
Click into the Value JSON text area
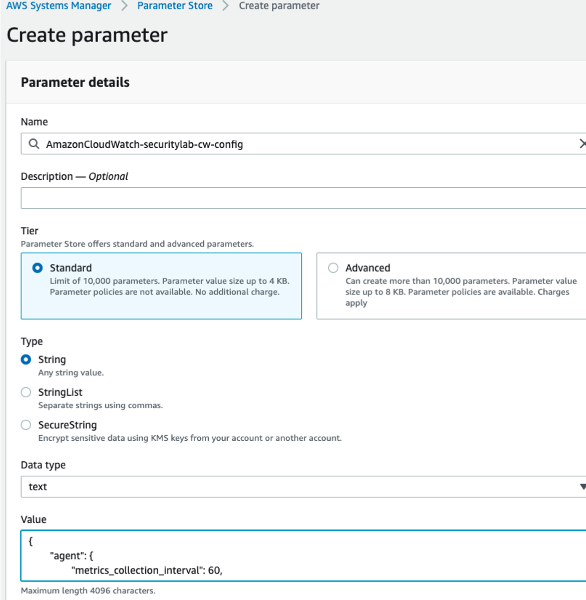[x=303, y=556]
